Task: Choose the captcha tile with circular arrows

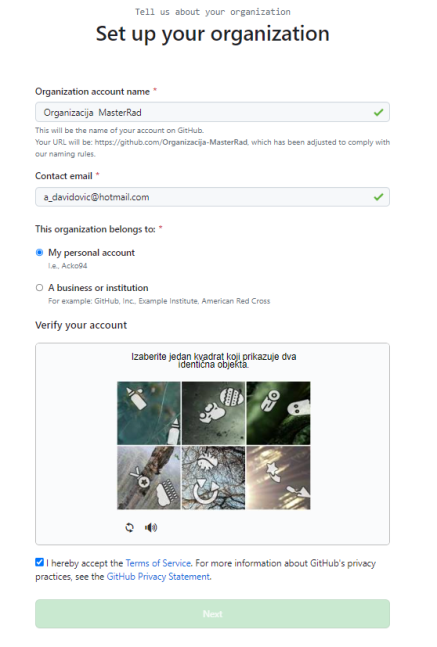Action: 213,478
